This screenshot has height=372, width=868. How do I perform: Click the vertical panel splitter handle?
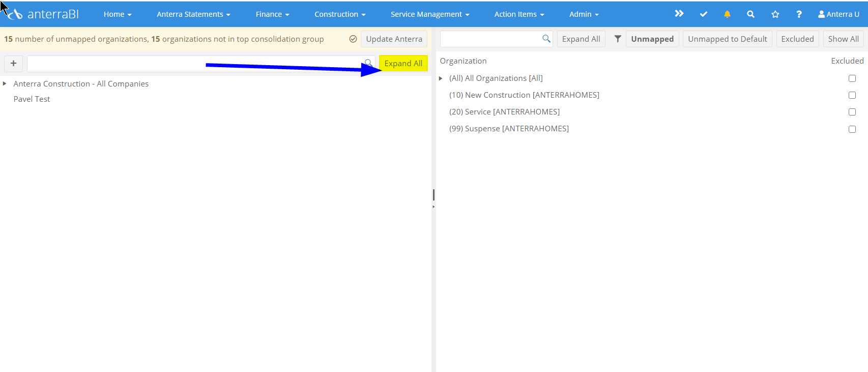point(433,195)
